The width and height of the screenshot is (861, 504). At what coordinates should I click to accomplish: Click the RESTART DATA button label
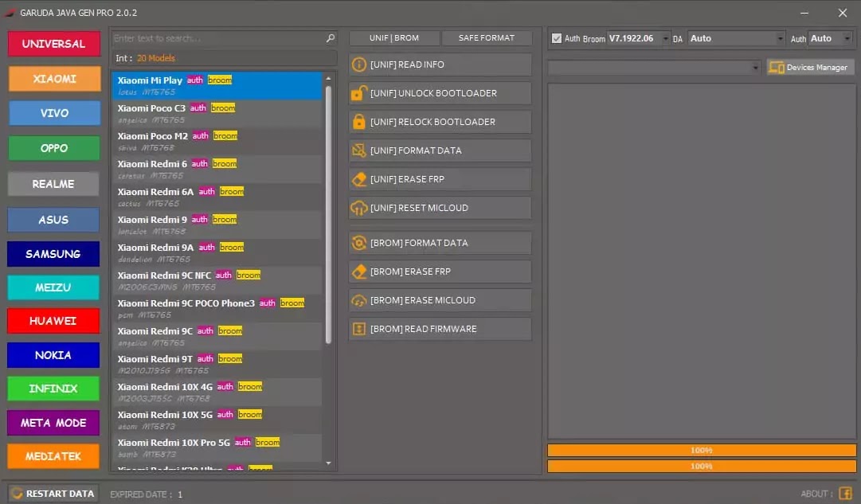click(x=60, y=494)
